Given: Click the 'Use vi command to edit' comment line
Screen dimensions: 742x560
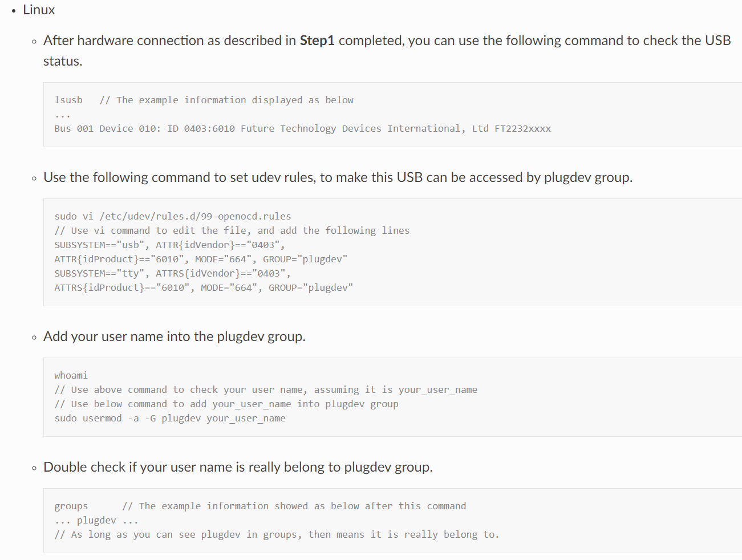Looking at the screenshot, I should 232,230.
